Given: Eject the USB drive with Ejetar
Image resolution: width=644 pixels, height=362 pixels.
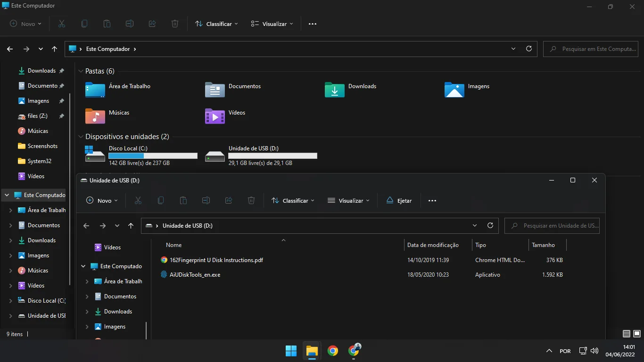Looking at the screenshot, I should 399,200.
